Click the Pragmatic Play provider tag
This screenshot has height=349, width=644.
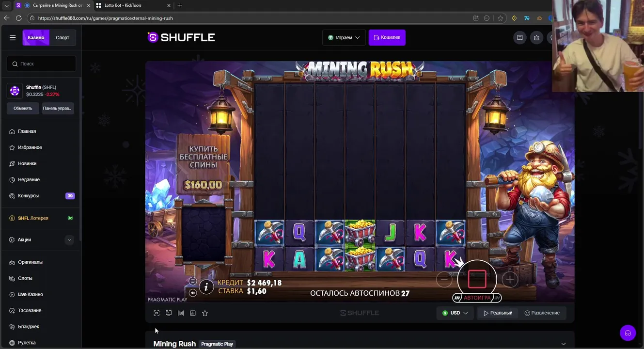[x=217, y=344]
